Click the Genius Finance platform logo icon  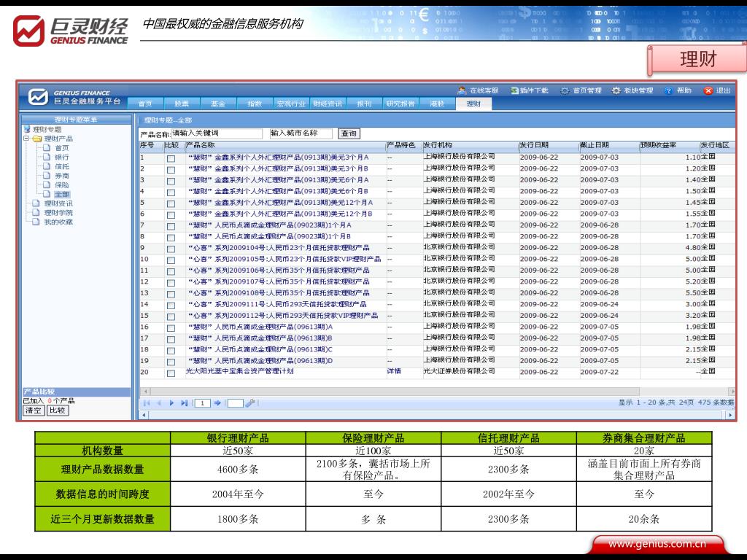tap(38, 97)
